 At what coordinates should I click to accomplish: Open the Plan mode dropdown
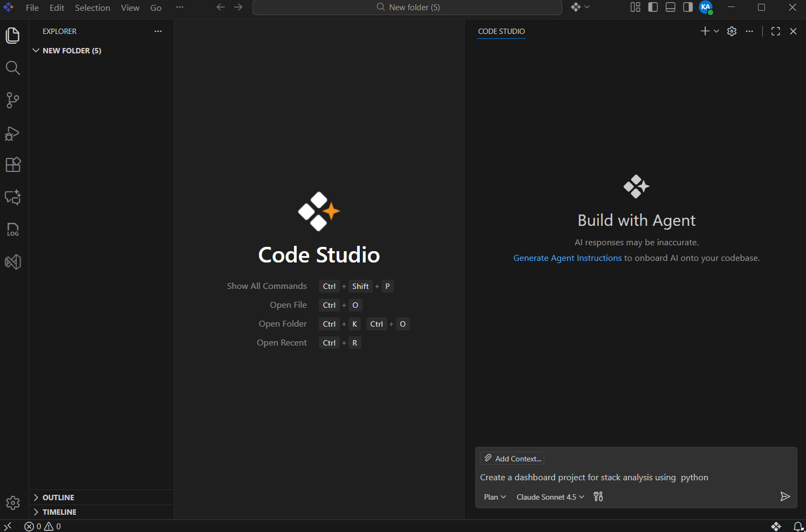tap(495, 497)
